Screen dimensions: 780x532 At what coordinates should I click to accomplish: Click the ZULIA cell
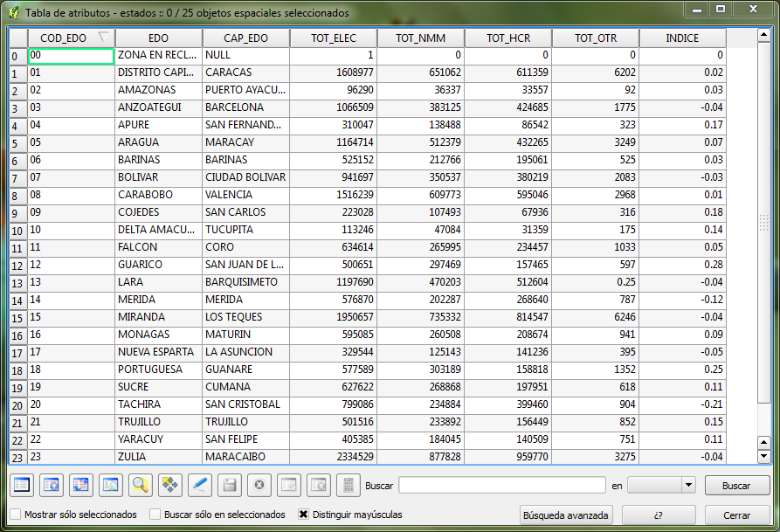pyautogui.click(x=159, y=457)
